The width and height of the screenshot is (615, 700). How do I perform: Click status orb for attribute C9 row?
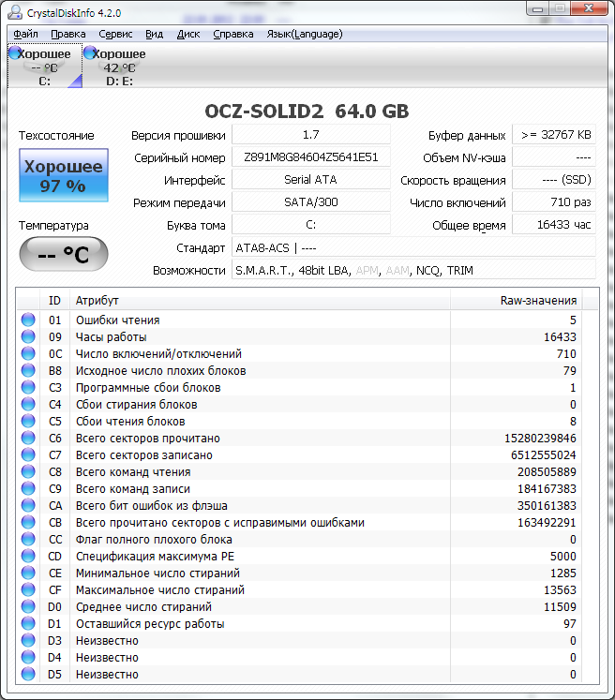(x=28, y=488)
